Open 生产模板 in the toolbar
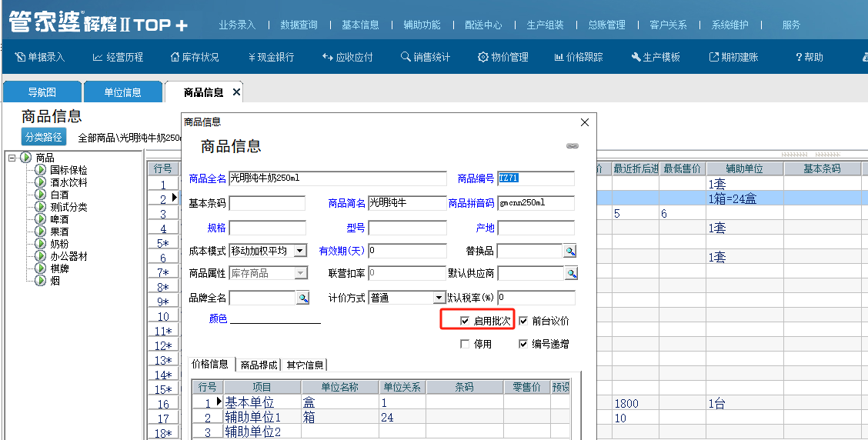 click(x=656, y=57)
